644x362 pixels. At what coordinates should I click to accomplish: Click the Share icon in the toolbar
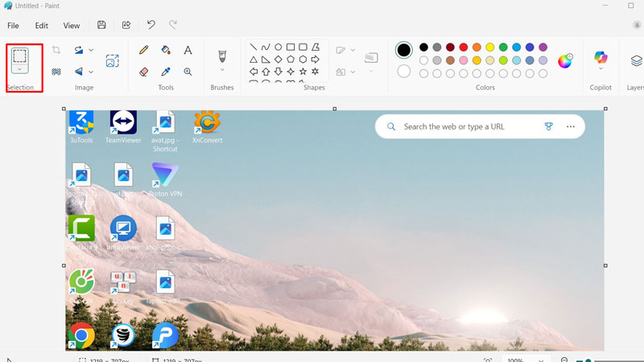126,26
